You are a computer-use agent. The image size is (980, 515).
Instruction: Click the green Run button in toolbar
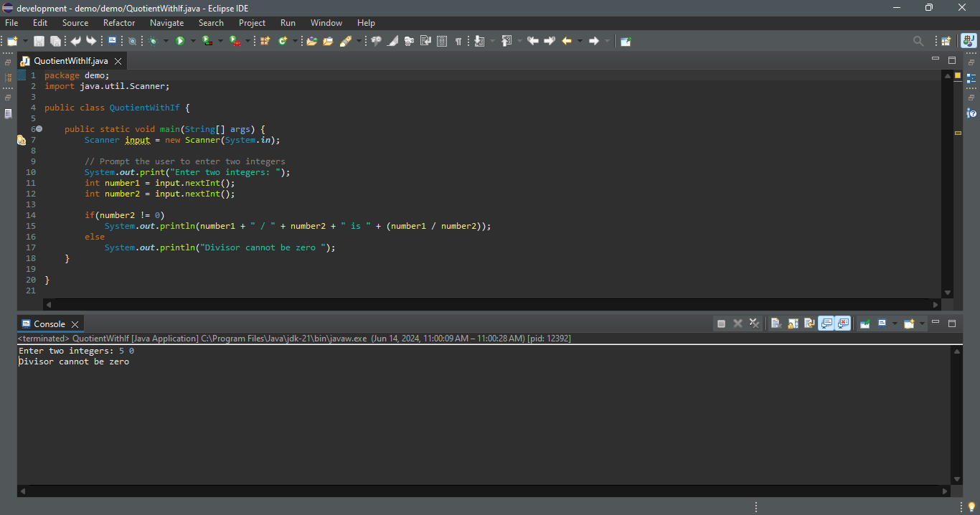(180, 42)
